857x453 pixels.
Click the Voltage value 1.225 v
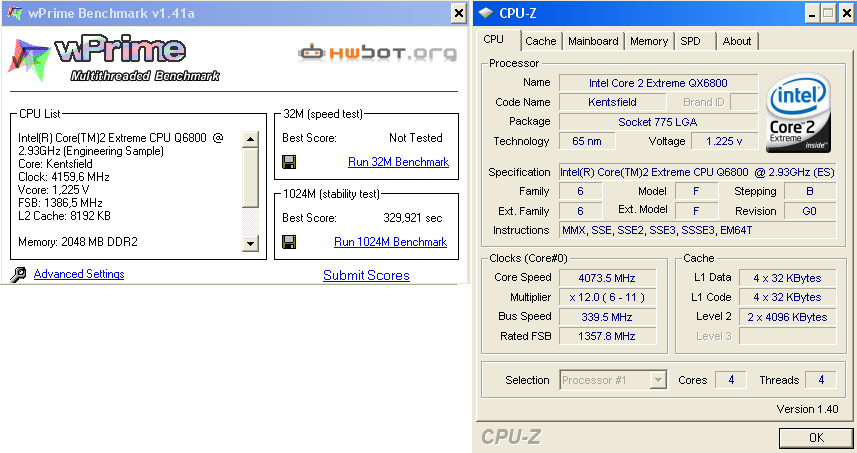click(x=724, y=141)
